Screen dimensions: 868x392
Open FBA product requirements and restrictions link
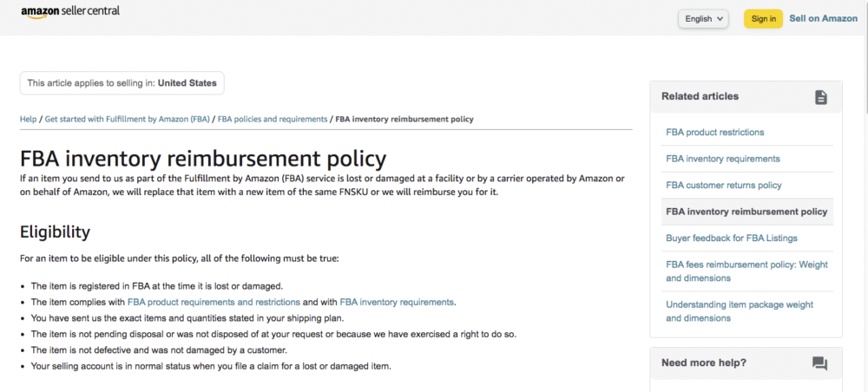214,302
